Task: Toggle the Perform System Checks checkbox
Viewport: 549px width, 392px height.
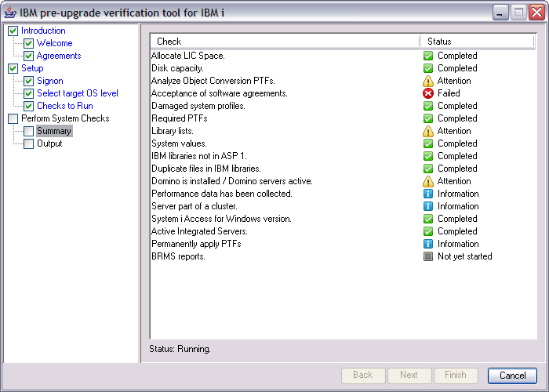Action: click(13, 118)
